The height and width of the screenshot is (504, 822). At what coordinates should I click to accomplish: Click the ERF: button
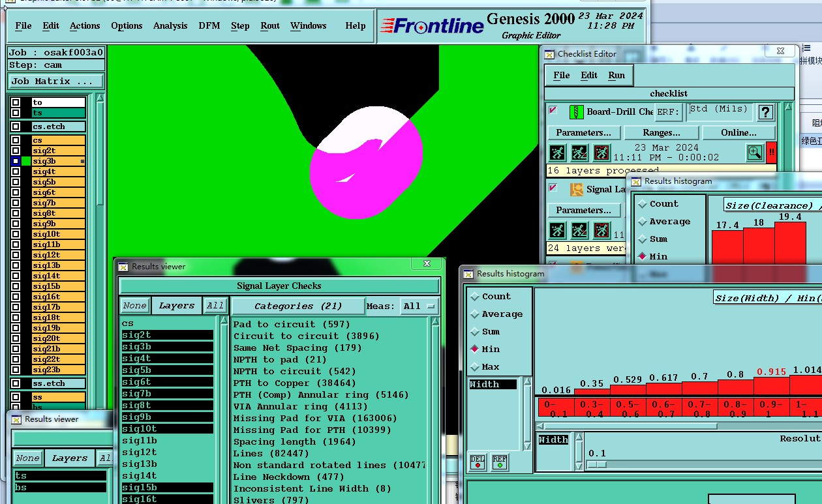(x=669, y=111)
